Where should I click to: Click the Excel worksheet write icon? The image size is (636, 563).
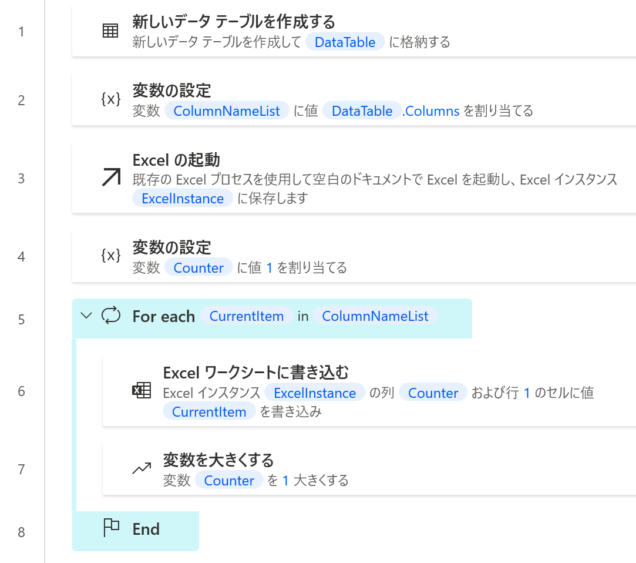point(142,391)
